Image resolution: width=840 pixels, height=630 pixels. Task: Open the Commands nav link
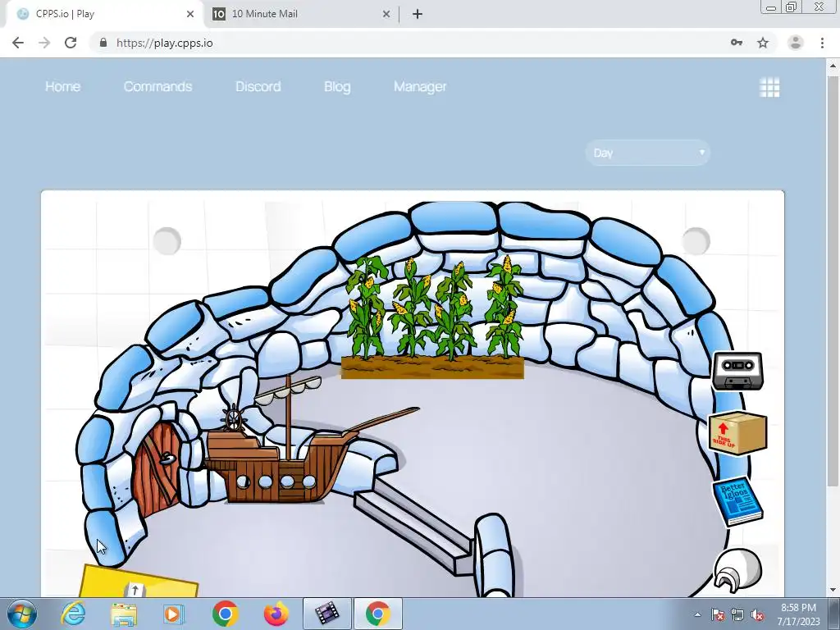point(157,86)
